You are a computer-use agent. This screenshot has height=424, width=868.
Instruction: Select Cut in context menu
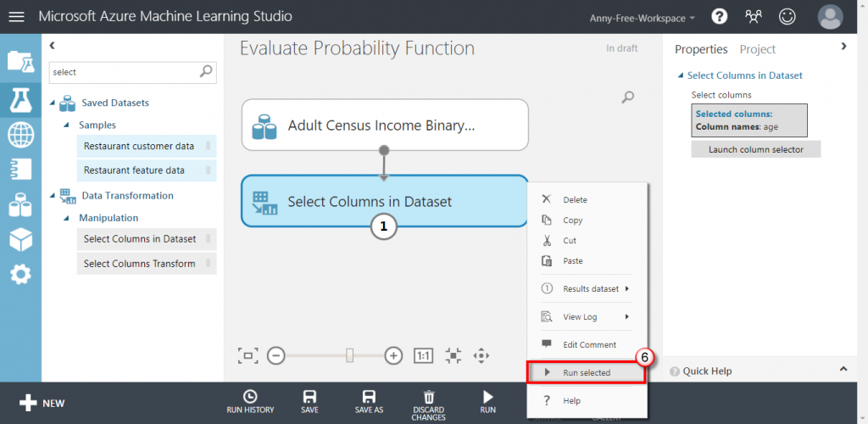point(587,241)
